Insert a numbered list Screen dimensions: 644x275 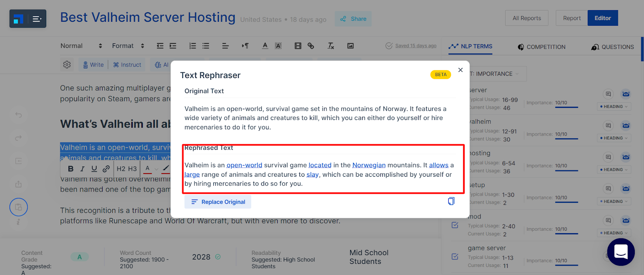click(193, 46)
